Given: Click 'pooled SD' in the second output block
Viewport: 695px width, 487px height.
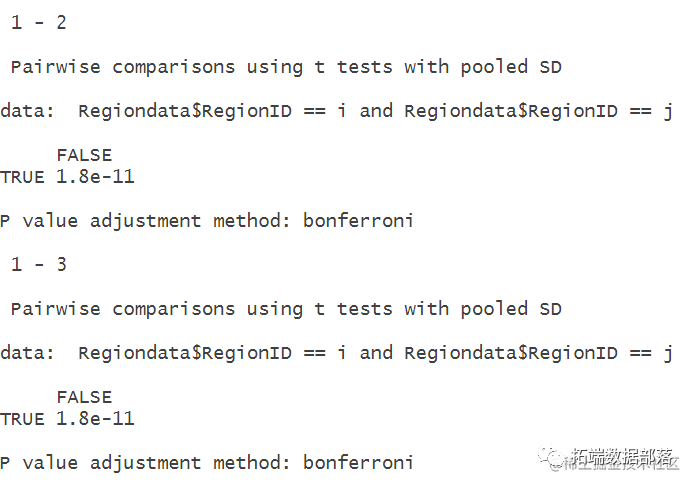Looking at the screenshot, I should pyautogui.click(x=511, y=309).
